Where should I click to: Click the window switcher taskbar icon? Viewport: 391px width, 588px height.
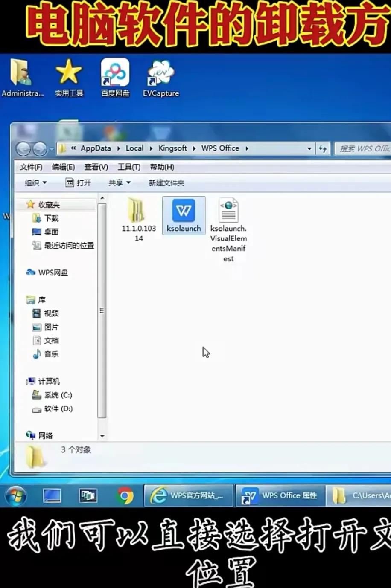point(88,496)
